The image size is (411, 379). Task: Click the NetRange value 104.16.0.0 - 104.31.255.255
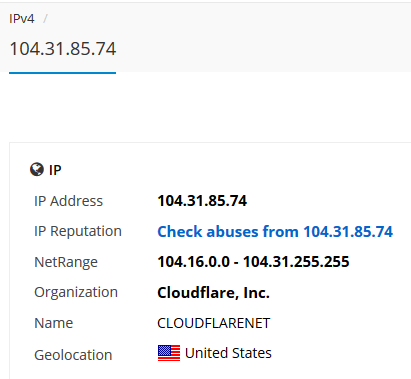coord(253,262)
